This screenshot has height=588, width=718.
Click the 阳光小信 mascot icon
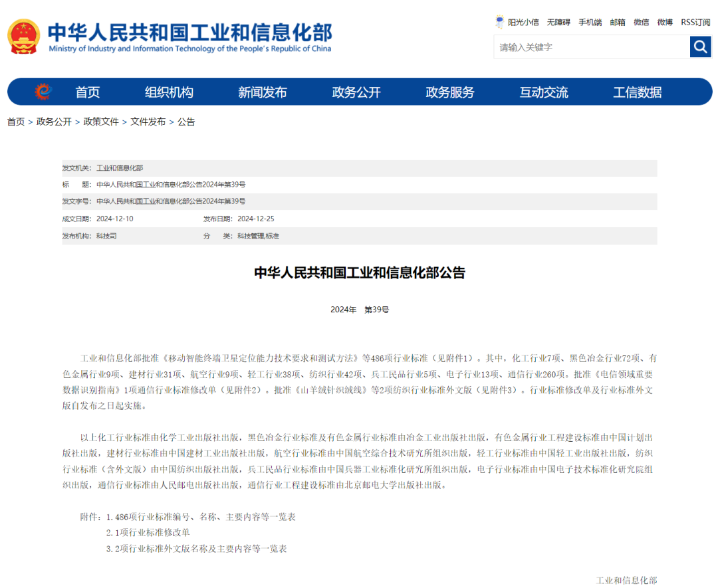pyautogui.click(x=499, y=22)
